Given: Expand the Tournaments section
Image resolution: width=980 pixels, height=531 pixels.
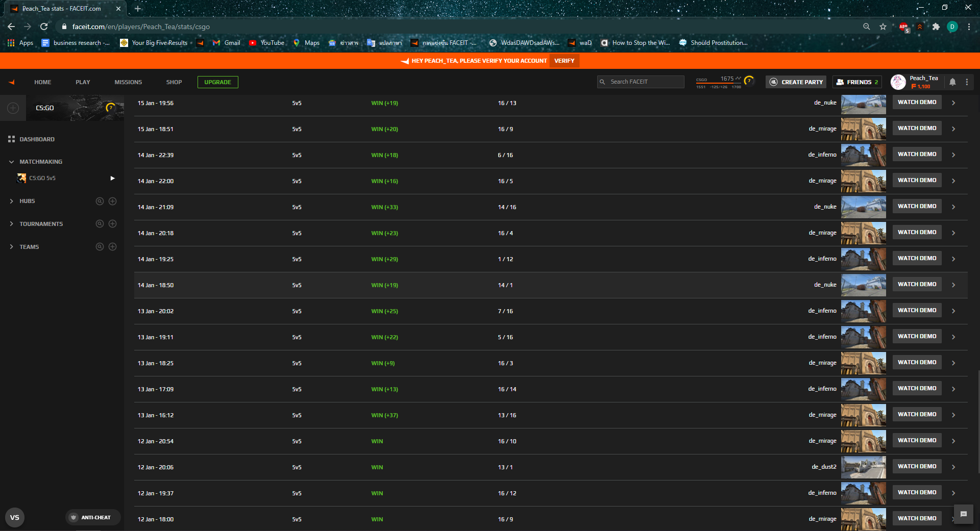Looking at the screenshot, I should (11, 224).
